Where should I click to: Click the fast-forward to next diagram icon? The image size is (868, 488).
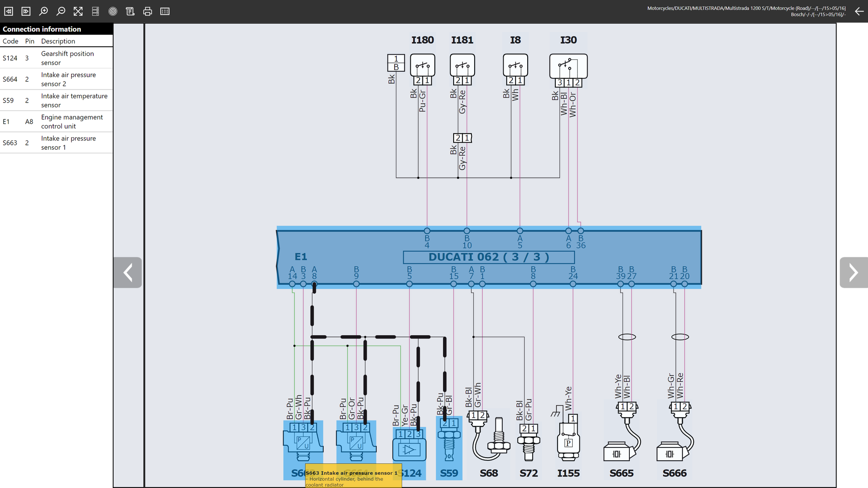26,11
